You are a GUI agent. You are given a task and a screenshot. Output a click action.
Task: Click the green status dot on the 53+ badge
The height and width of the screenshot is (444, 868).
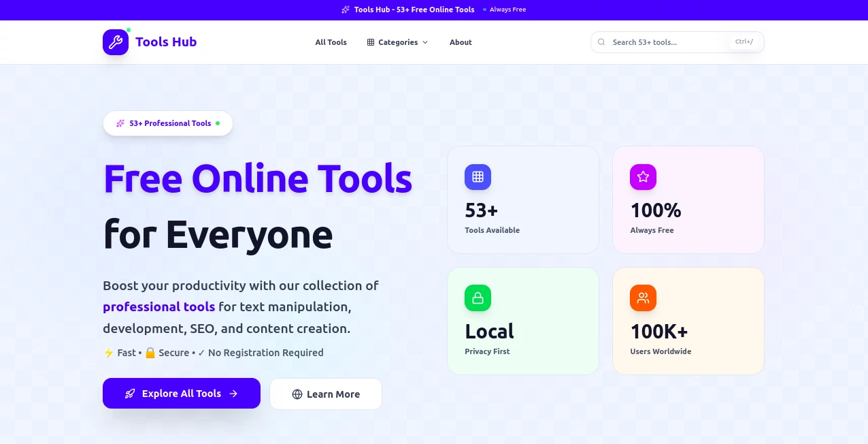[x=218, y=123]
